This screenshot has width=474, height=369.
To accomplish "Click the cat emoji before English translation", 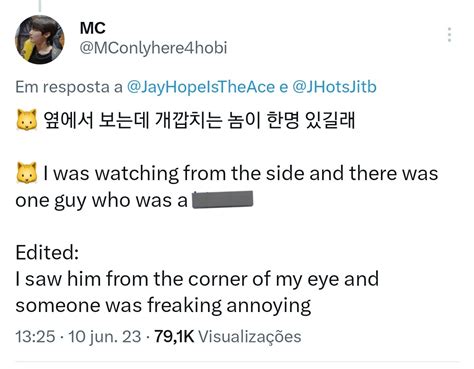I will 27,173.
